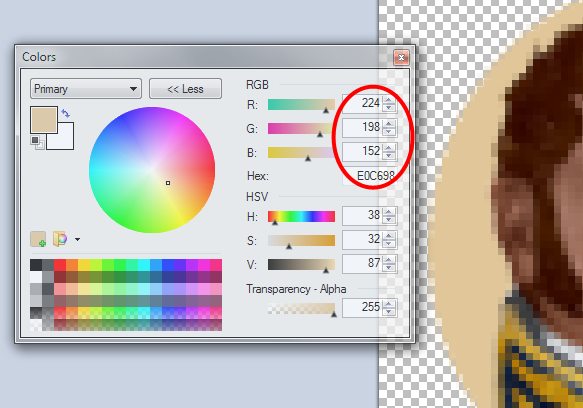
Task: Click the black and white reset colors icon
Action: click(37, 142)
